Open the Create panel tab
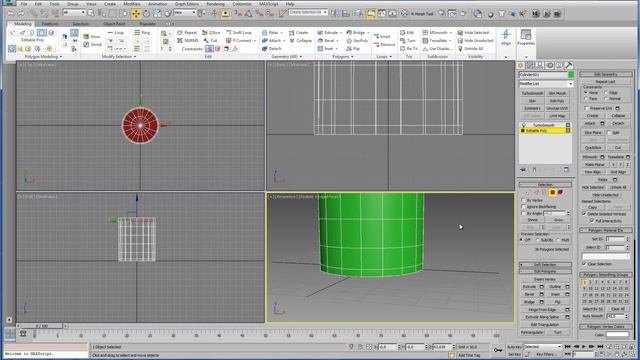This screenshot has width=640, height=360. [x=520, y=65]
